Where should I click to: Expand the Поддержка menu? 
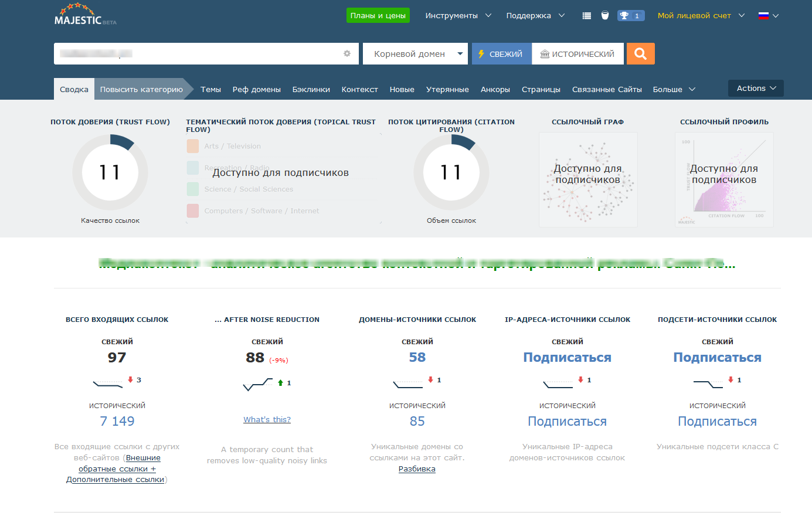(x=535, y=16)
